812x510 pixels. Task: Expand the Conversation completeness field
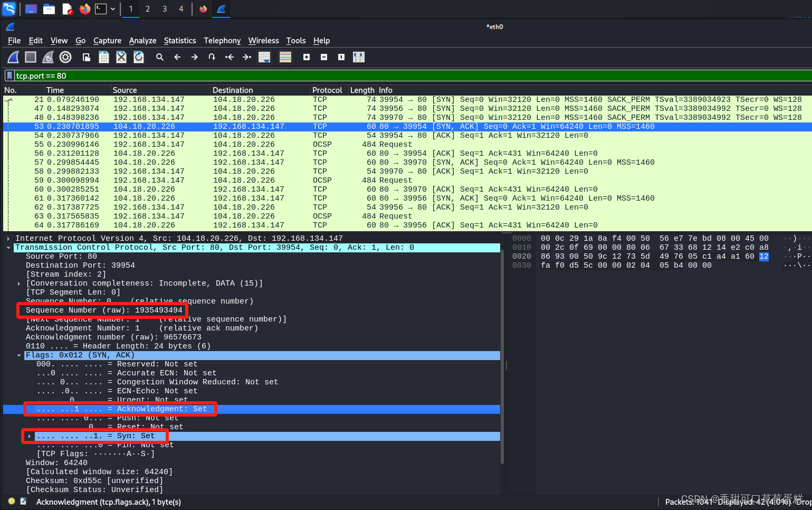click(19, 283)
